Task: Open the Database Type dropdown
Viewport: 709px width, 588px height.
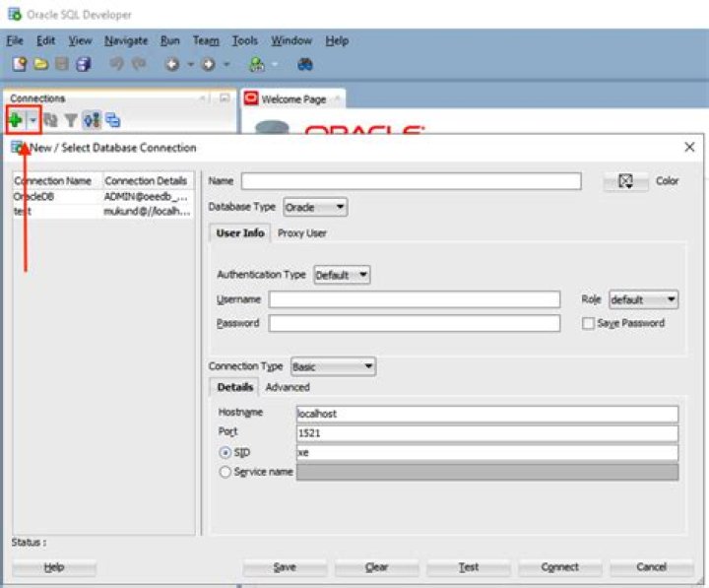Action: [315, 207]
